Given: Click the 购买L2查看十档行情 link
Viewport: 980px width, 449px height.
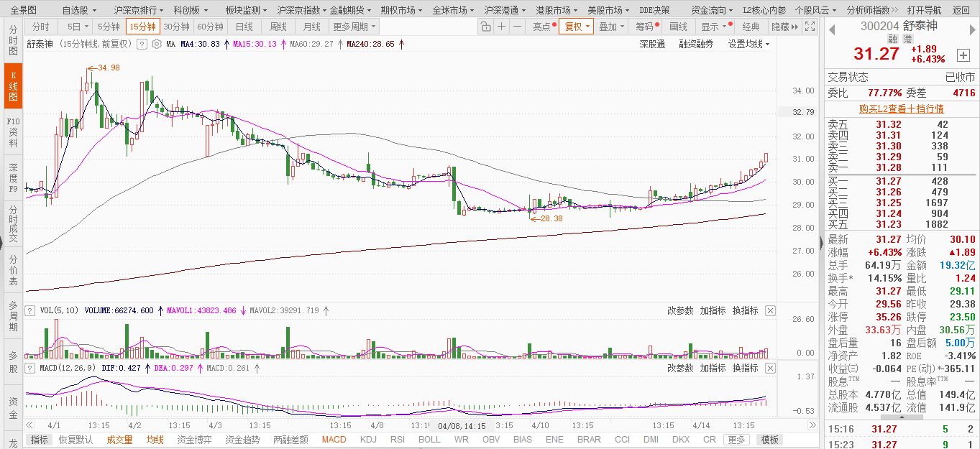Looking at the screenshot, I should point(902,108).
